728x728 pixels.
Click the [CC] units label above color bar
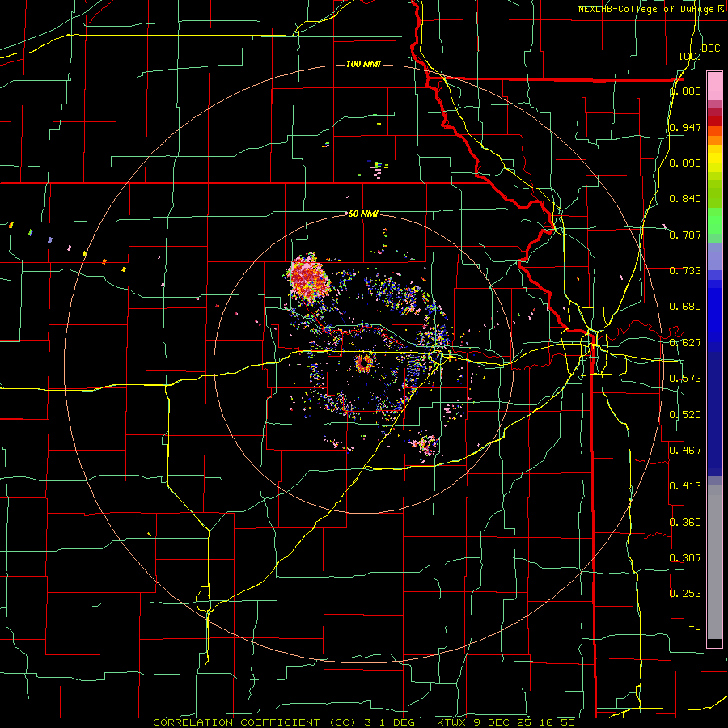[x=690, y=56]
